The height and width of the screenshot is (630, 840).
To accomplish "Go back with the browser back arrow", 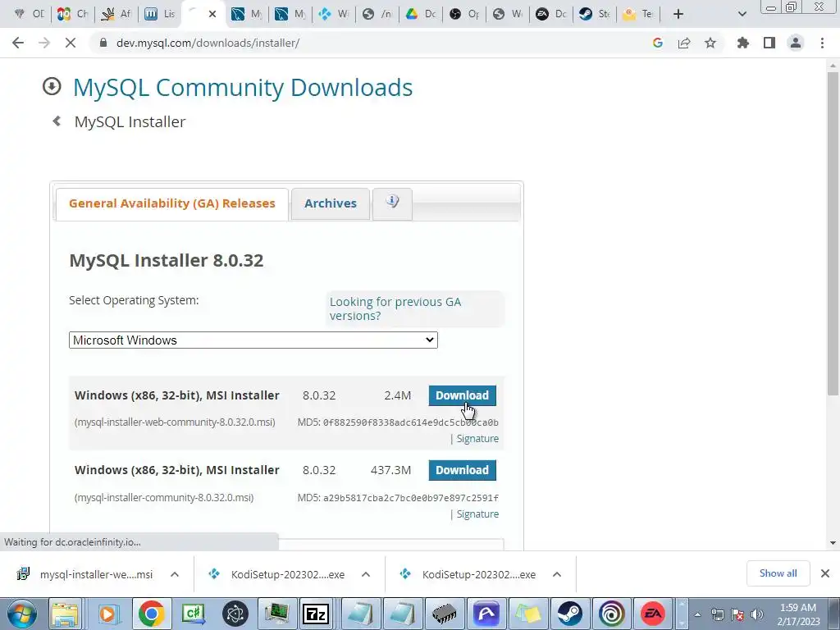I will click(x=18, y=43).
